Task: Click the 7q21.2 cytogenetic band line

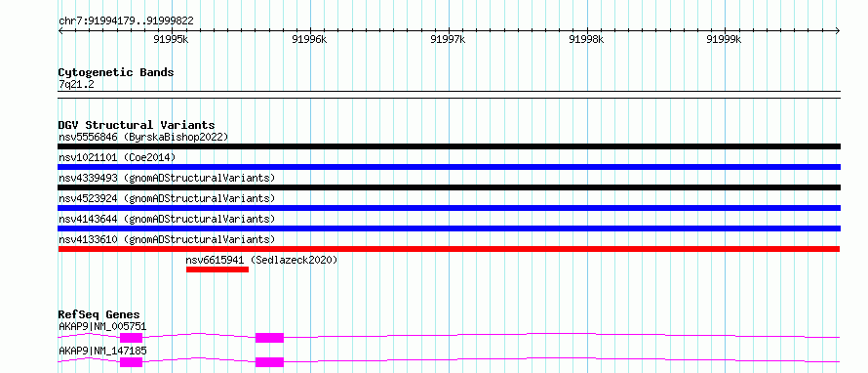Action: 450,95
